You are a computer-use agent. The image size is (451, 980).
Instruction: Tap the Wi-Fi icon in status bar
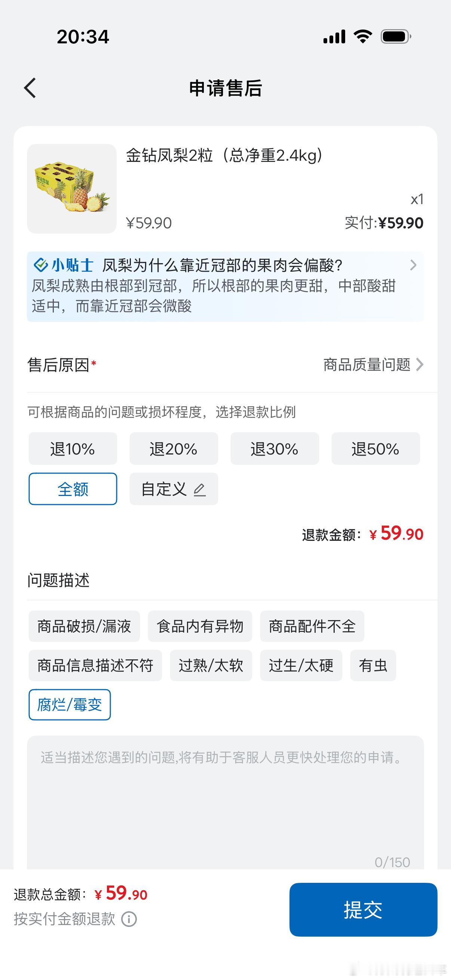pos(363,37)
